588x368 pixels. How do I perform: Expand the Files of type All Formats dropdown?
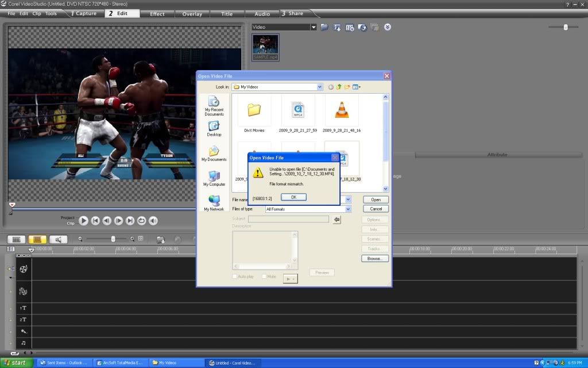click(x=348, y=209)
